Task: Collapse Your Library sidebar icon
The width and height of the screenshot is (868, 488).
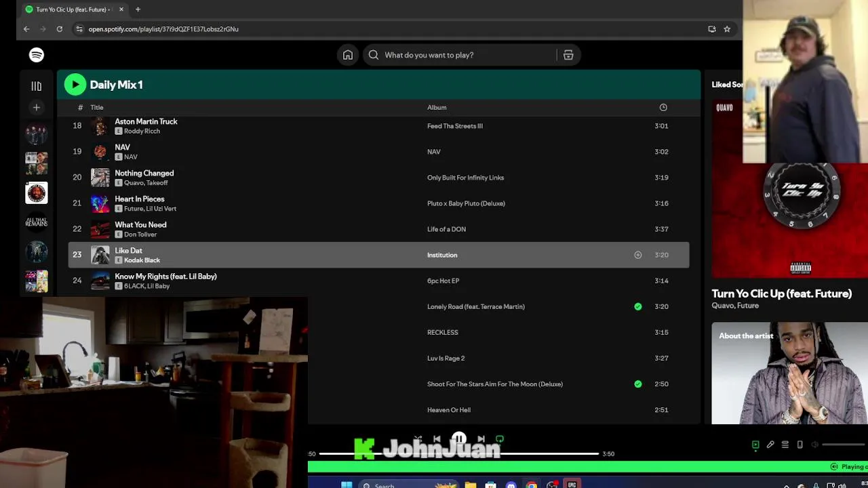Action: pos(37,86)
